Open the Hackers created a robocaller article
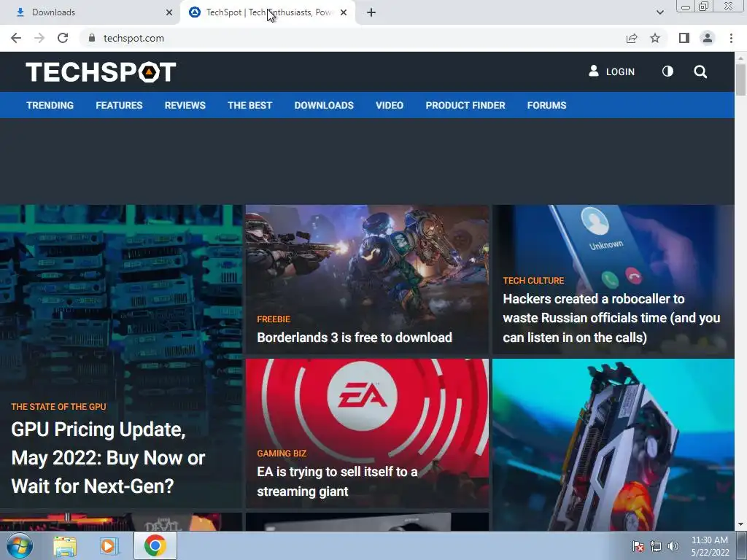This screenshot has height=560, width=747. point(612,318)
